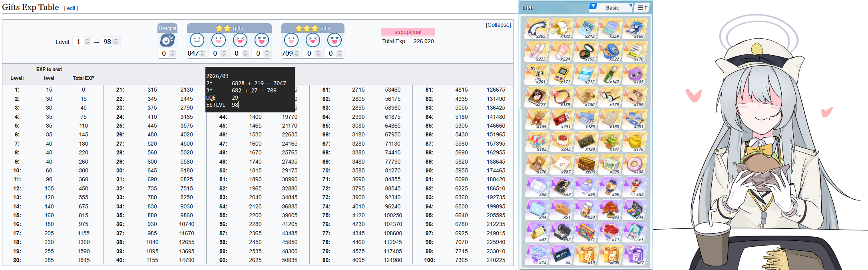Screen dimensions: 868x270
Task: Adjust the target level 98 stepper
Action: point(116,42)
